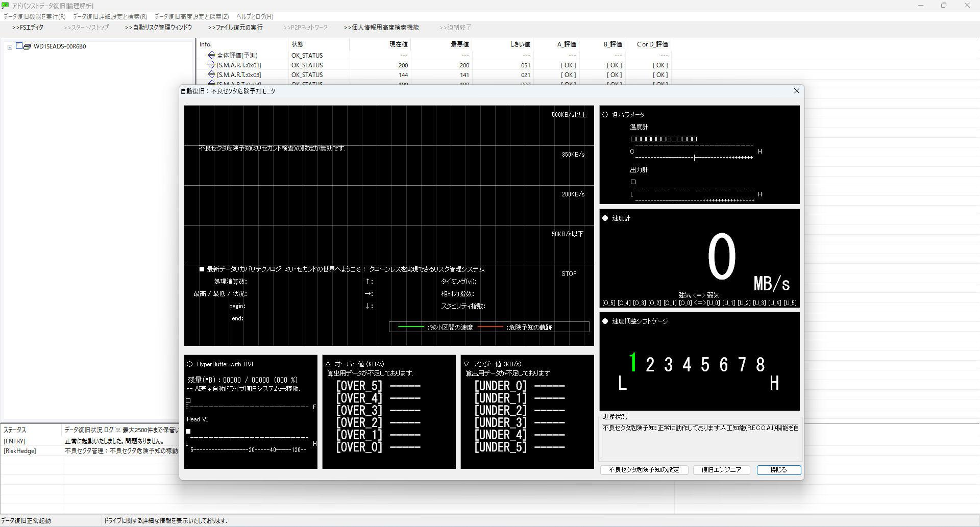Click >>FSエディタ toolbar item
This screenshot has height=527, width=980.
click(28, 28)
